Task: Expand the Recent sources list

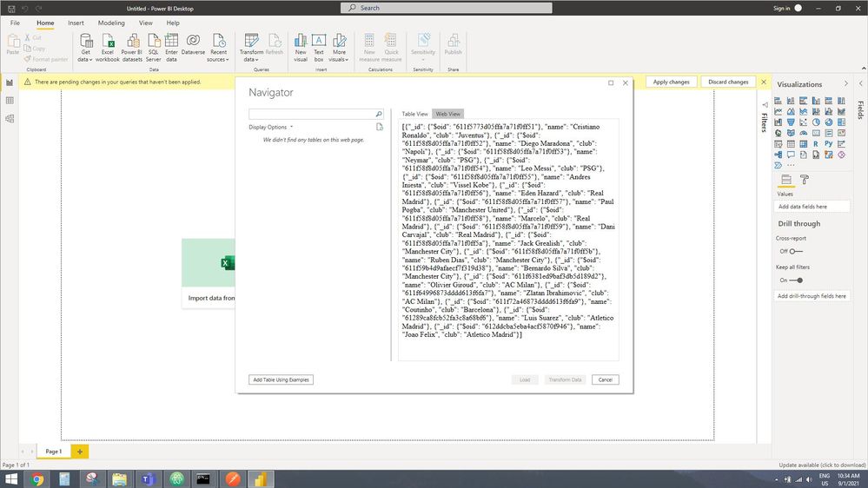Action: click(218, 48)
